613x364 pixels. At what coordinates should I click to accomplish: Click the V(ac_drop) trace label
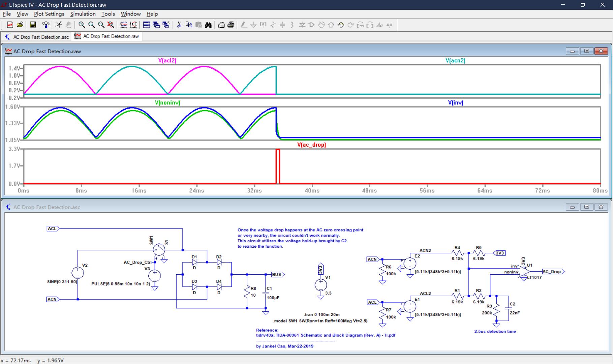tap(311, 145)
